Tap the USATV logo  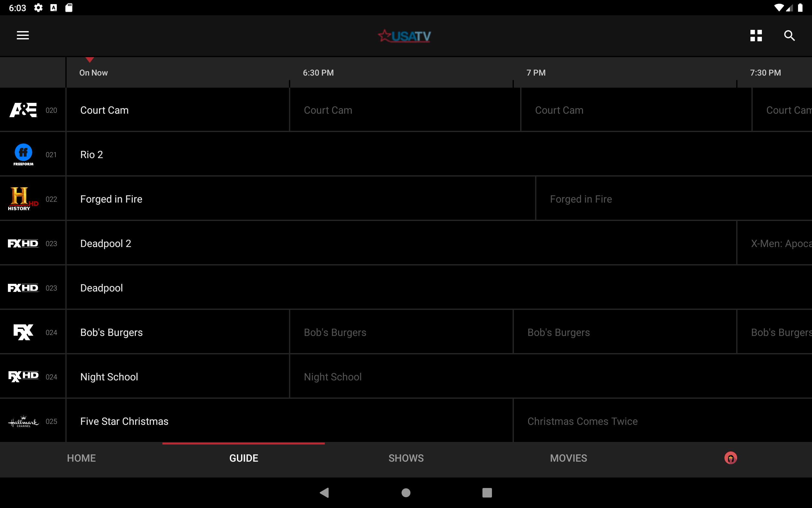pyautogui.click(x=404, y=36)
